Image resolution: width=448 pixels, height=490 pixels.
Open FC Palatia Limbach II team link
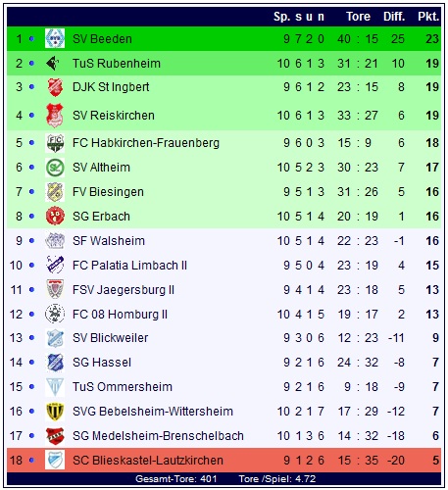click(129, 266)
